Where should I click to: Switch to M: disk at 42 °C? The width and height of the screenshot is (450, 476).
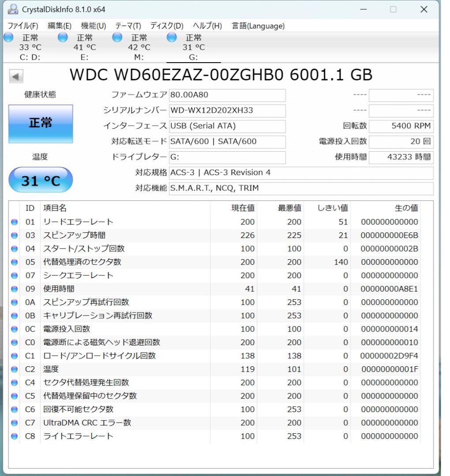(x=139, y=47)
